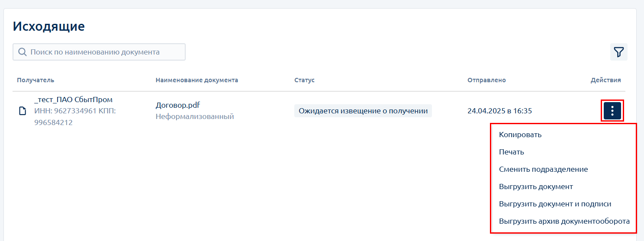Choose Копировать from the actions menu
The width and height of the screenshot is (644, 241).
click(x=520, y=135)
